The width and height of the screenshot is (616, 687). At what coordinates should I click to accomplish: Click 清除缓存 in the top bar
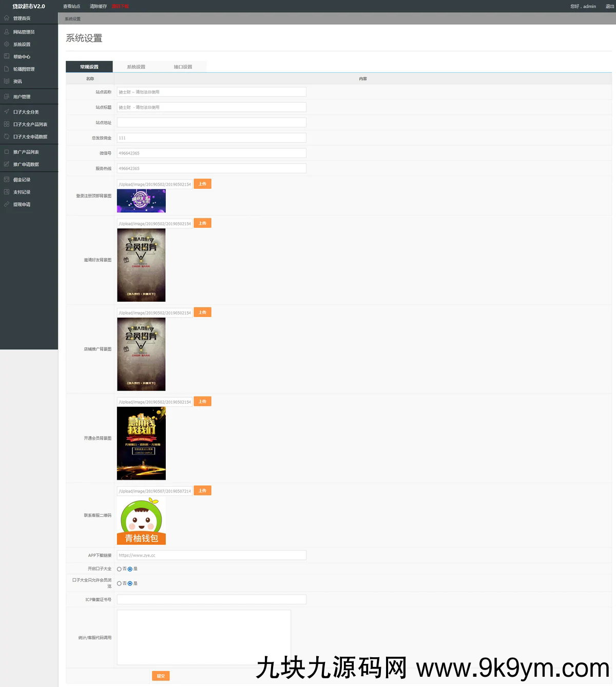pos(98,6)
